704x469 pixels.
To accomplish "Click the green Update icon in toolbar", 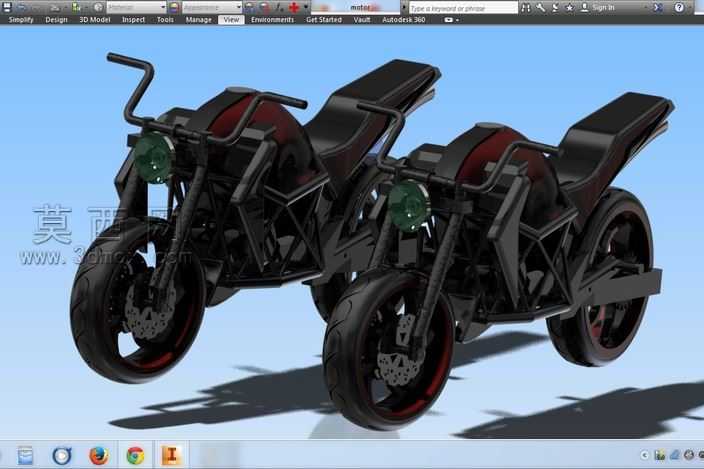I will coord(76,7).
